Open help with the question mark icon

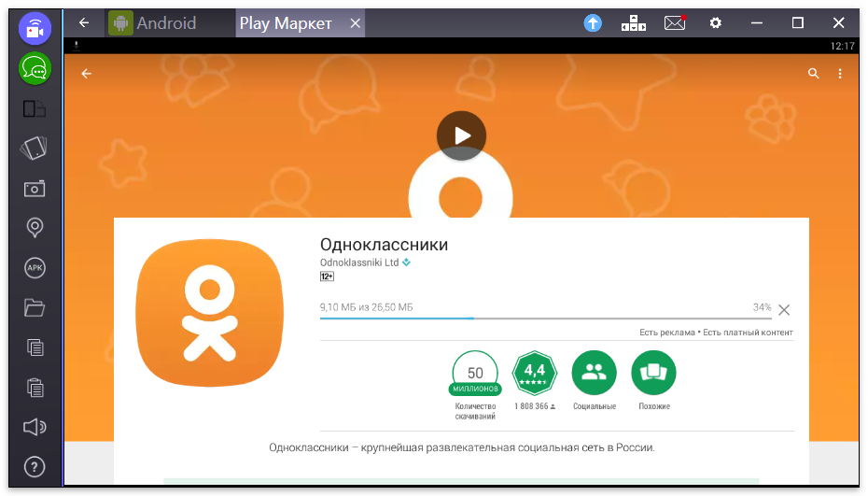click(x=35, y=467)
